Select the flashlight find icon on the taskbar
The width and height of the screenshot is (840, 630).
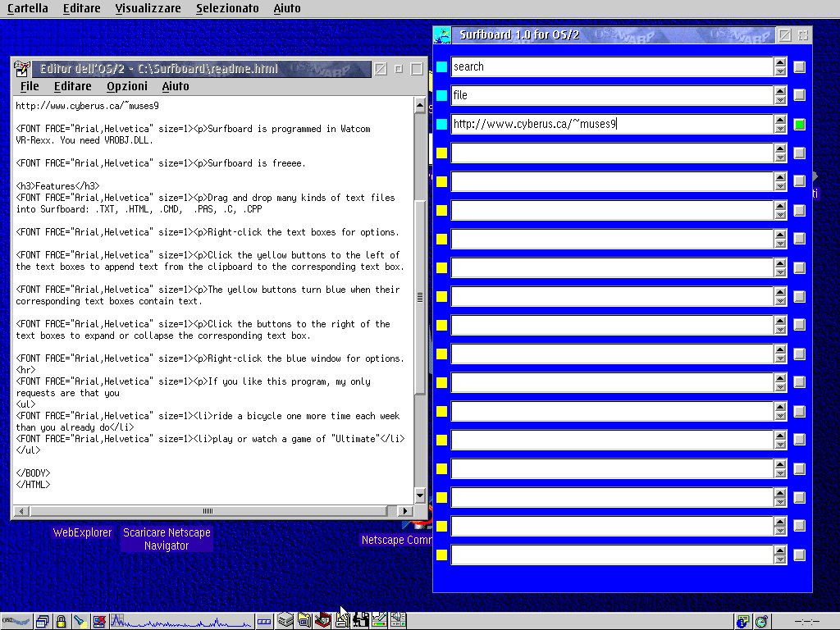[81, 620]
